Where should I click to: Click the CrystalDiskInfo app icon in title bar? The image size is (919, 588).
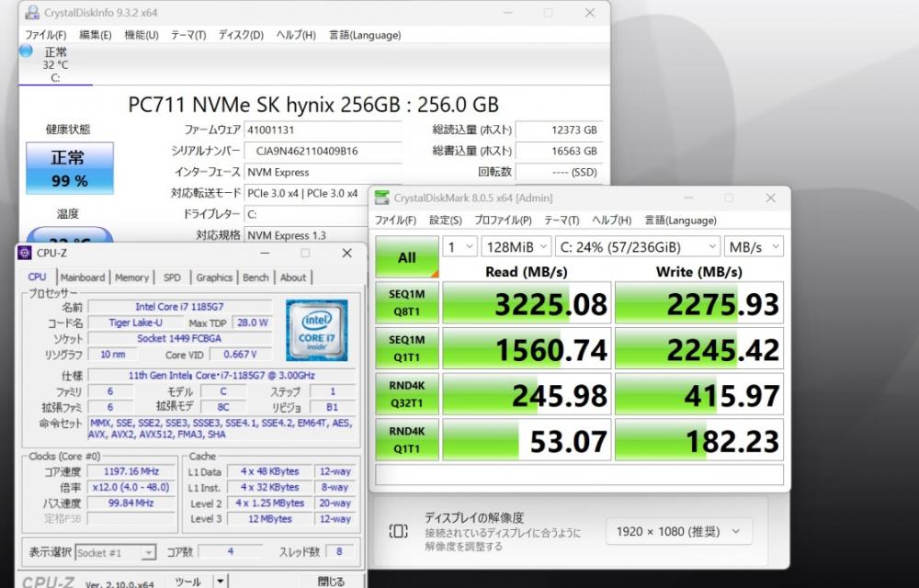[x=33, y=12]
